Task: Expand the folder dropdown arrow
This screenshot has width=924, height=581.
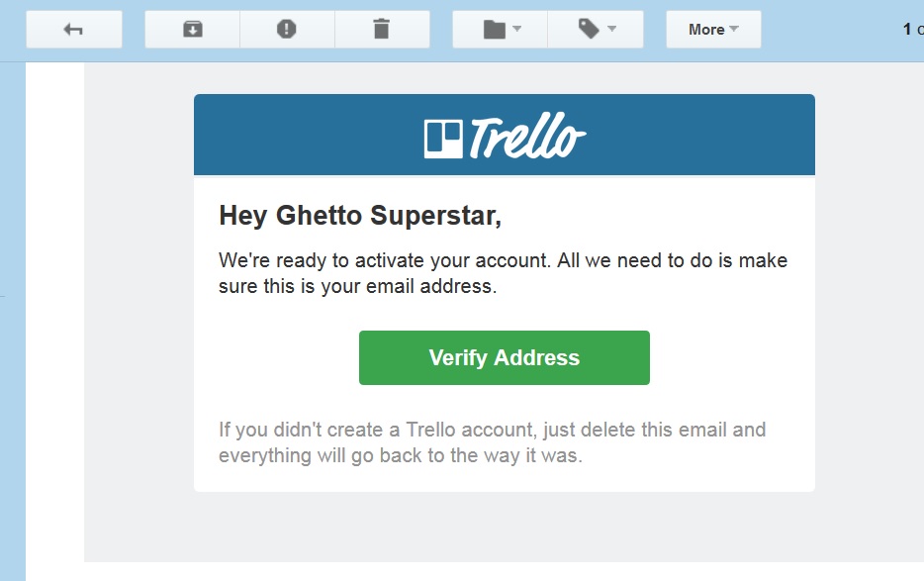Action: click(517, 30)
